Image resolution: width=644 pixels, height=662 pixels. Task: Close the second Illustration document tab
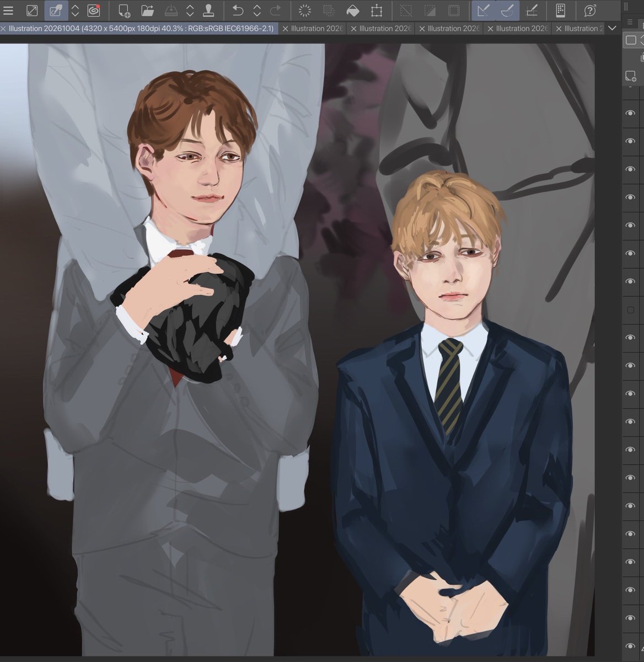tap(285, 28)
